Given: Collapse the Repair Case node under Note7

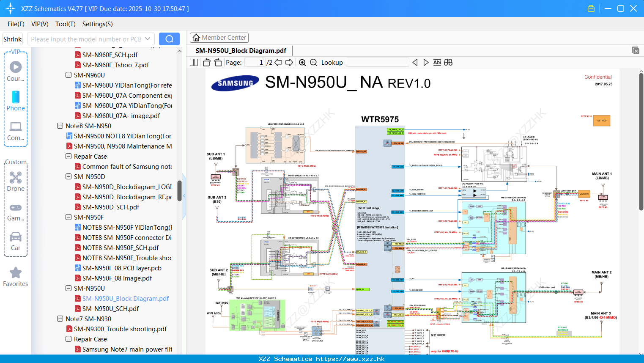Looking at the screenshot, I should point(69,339).
